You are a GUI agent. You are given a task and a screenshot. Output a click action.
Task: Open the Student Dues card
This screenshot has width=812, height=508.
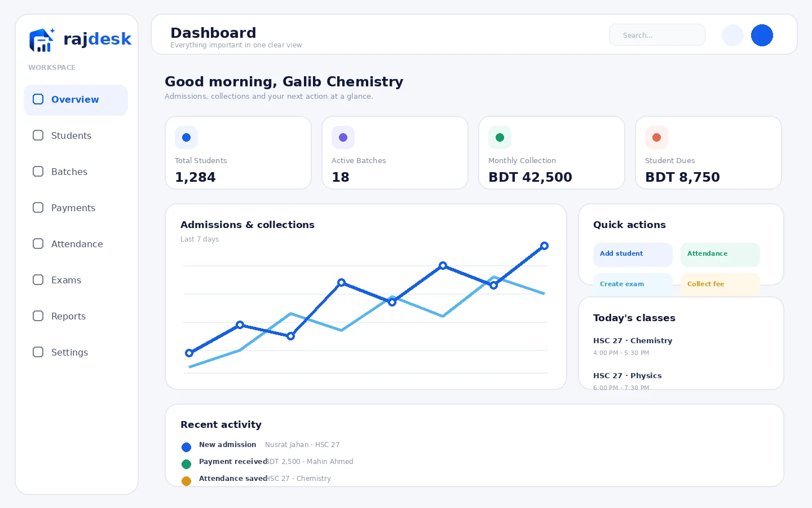click(708, 153)
